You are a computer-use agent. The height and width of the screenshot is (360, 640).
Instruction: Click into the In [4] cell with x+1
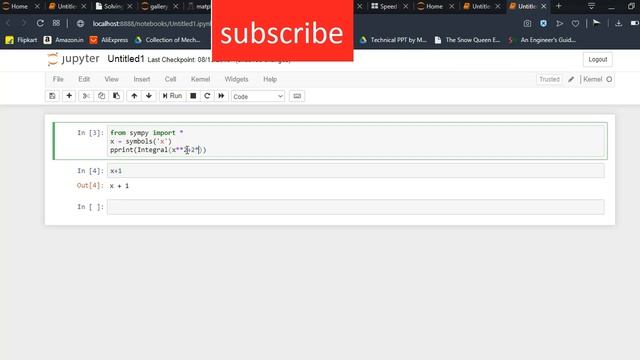click(356, 171)
